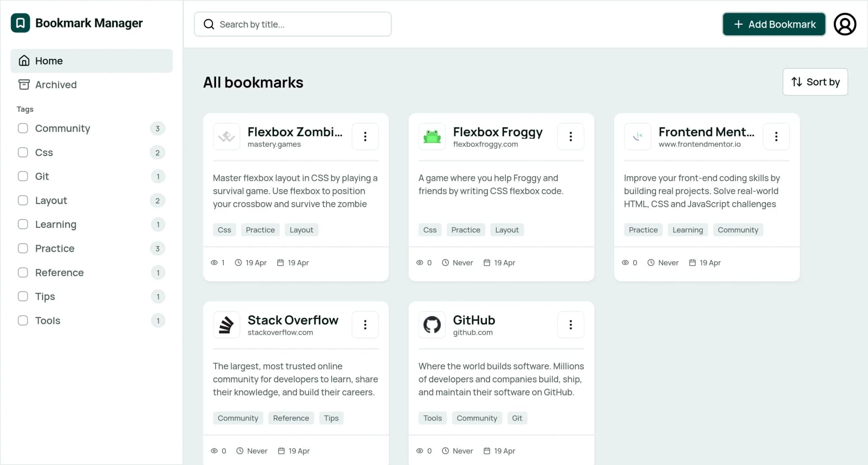The width and height of the screenshot is (868, 465).
Task: Click the Flexbox Froggy frog favicon
Action: tap(432, 137)
